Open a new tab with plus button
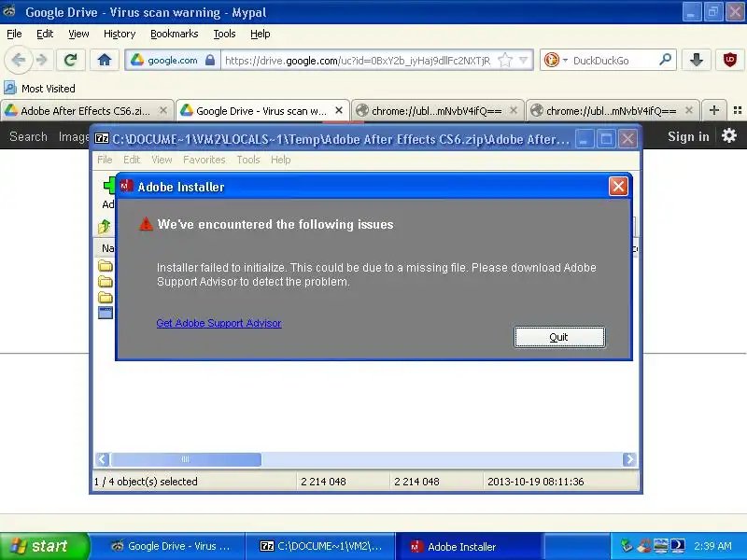Screen dimensions: 747x560 (x=713, y=110)
